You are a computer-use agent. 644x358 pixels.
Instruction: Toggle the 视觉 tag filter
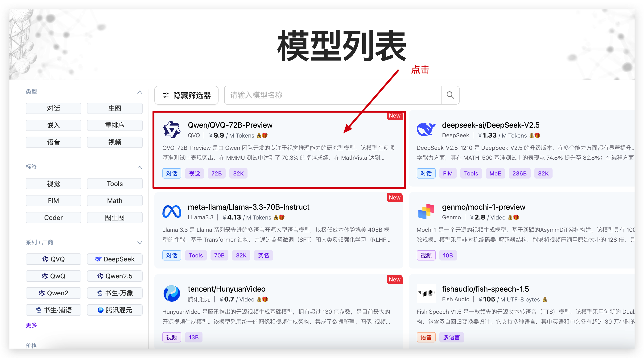53,184
